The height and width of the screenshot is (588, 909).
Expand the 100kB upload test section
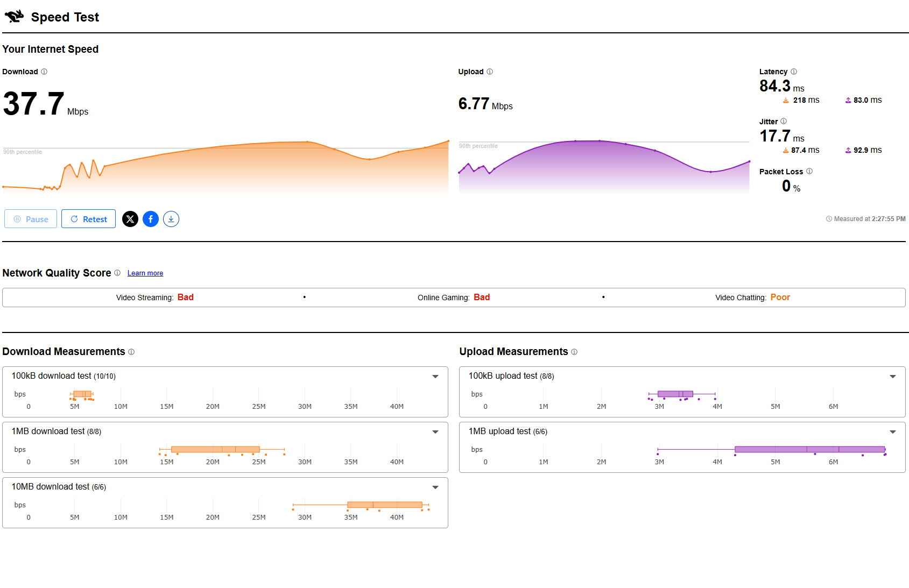tap(893, 377)
